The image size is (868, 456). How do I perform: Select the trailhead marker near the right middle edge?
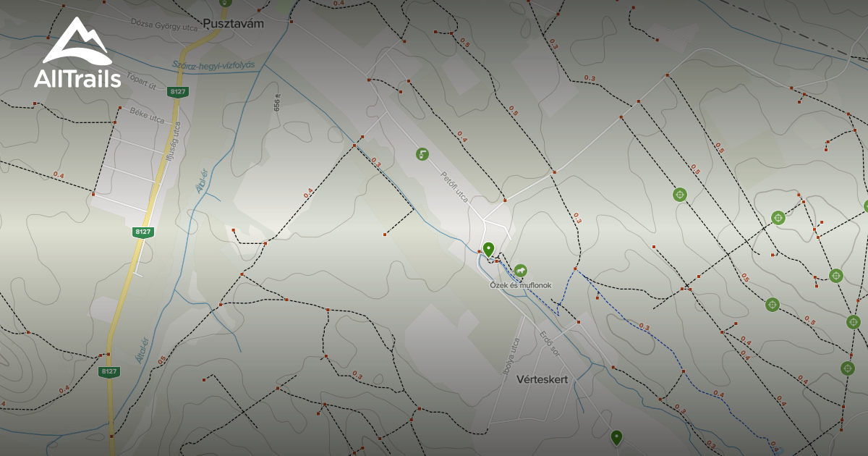click(x=835, y=274)
